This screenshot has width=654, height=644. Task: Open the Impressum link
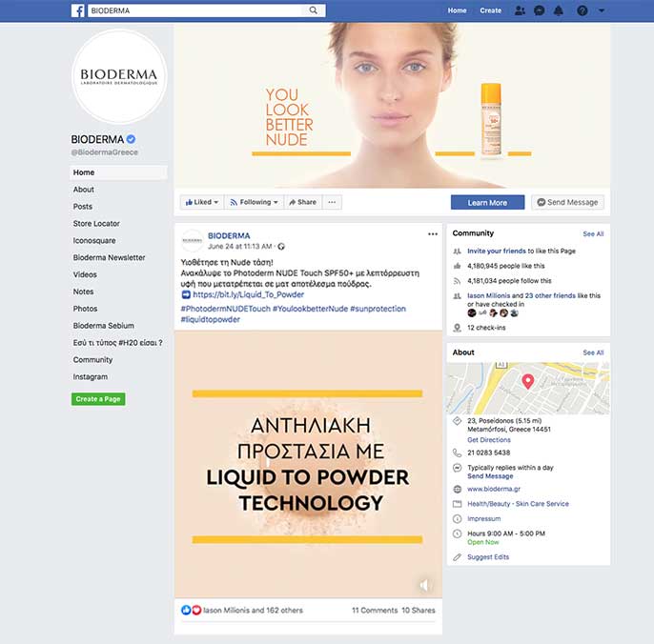(484, 519)
